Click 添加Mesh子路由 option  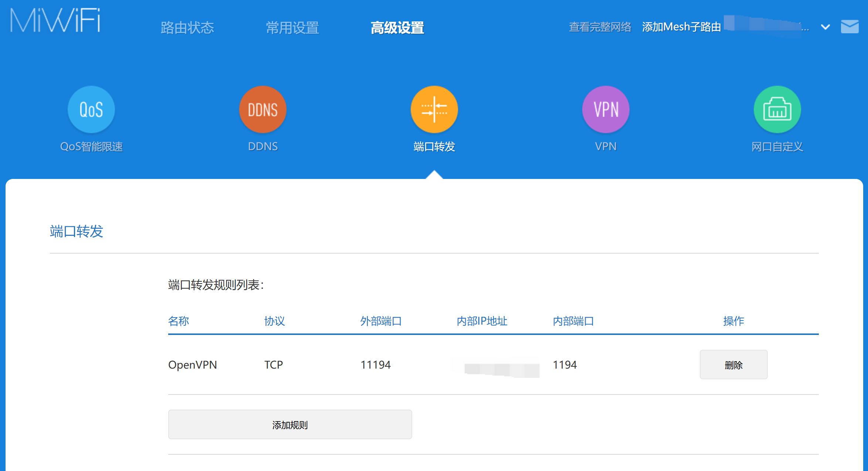point(681,27)
